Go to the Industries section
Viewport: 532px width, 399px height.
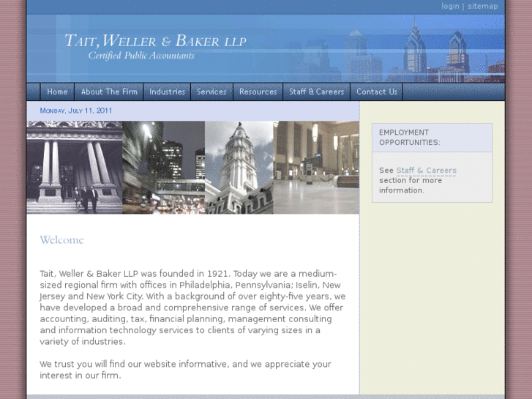(x=167, y=92)
